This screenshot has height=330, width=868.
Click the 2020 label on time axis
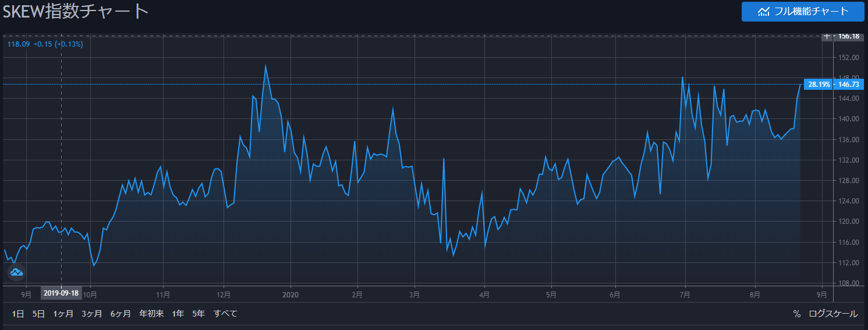(x=289, y=293)
